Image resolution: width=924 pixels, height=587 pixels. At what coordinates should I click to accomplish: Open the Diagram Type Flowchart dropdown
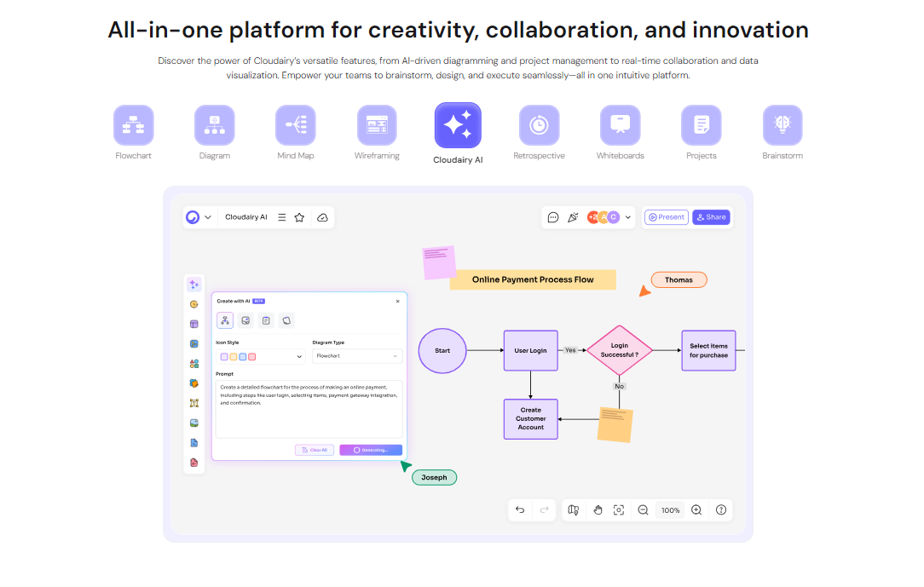357,356
